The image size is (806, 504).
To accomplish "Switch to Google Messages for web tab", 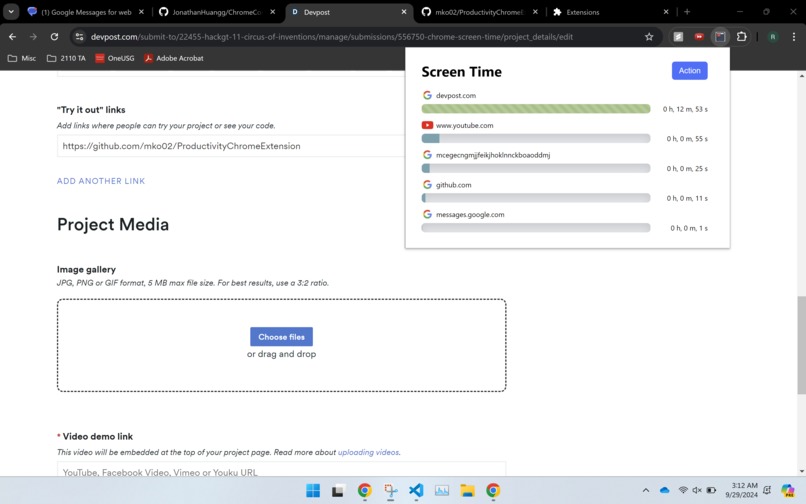I will 86,12.
